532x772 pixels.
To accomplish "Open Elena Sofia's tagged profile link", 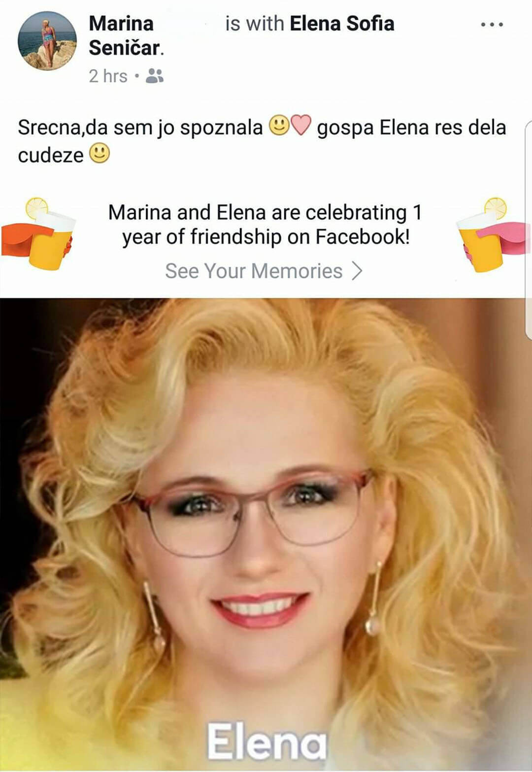I will tap(342, 23).
